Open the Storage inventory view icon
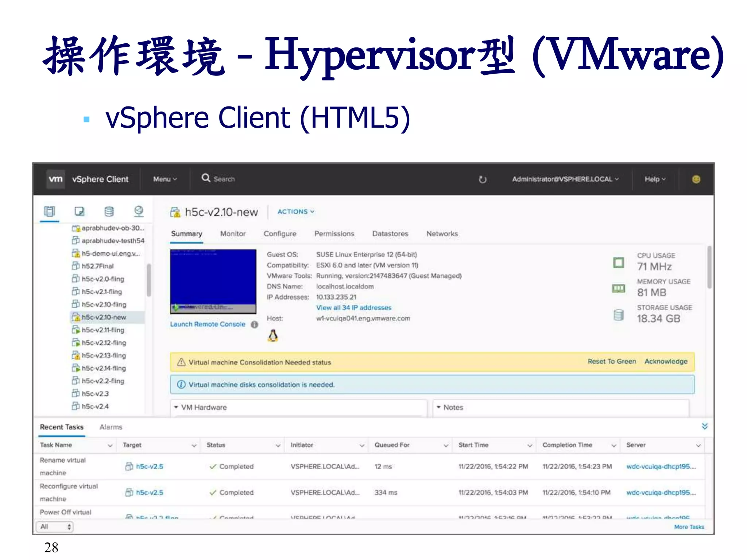Viewport: 747px width, 560px height. pos(109,211)
